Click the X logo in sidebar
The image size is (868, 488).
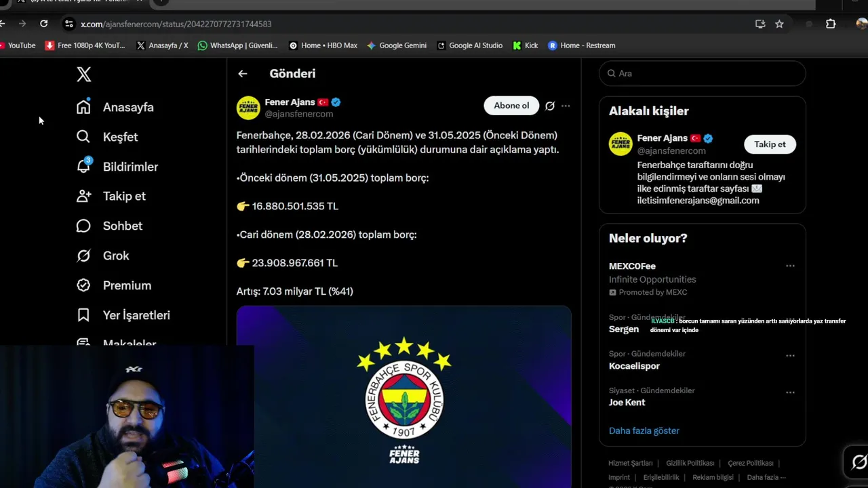[x=83, y=75]
